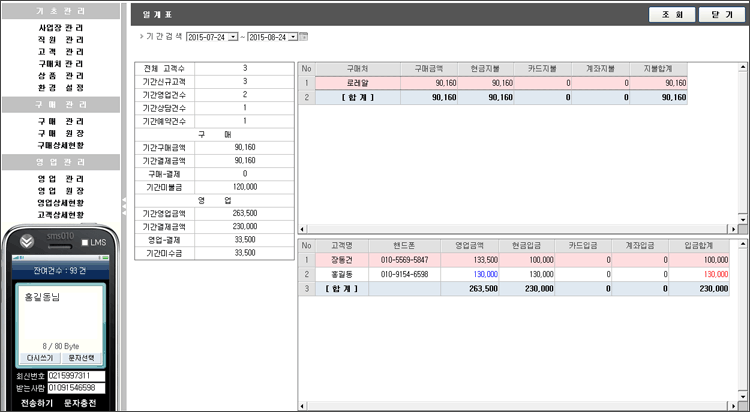
Task: Open 고객관리 in the sidebar menu
Action: (60, 51)
